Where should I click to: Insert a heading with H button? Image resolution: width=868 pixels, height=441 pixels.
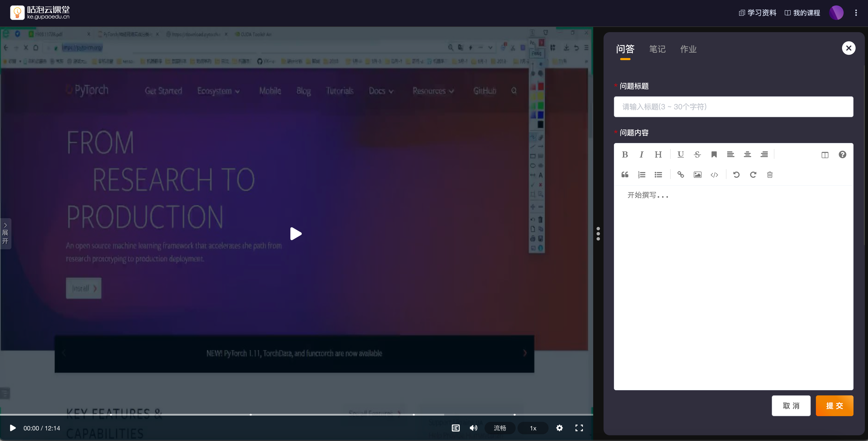(x=658, y=154)
